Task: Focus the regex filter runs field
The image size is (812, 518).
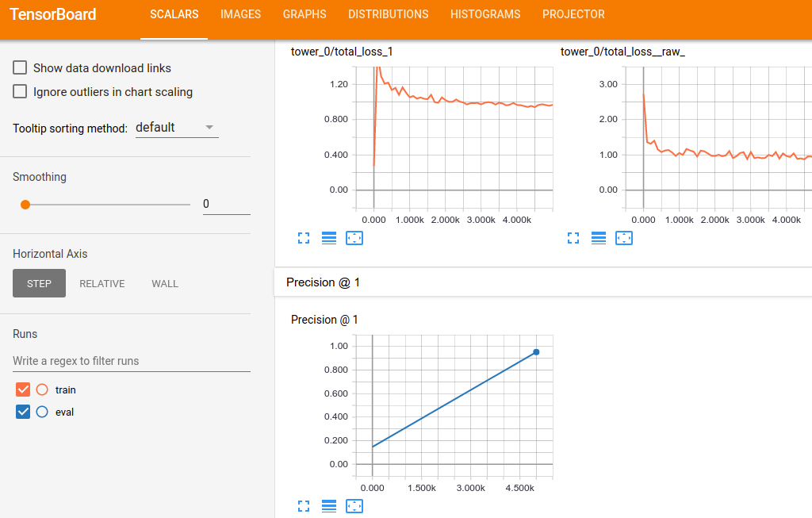Action: [x=132, y=361]
